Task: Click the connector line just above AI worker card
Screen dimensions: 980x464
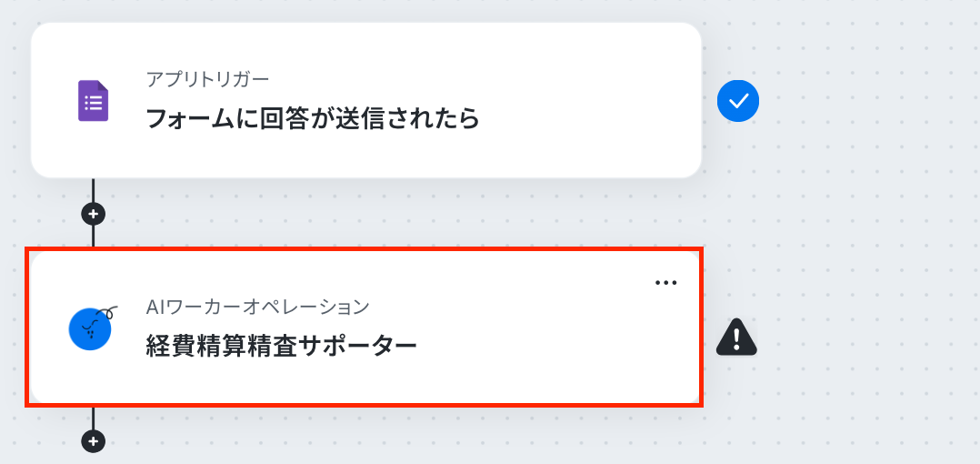Action: point(93,237)
